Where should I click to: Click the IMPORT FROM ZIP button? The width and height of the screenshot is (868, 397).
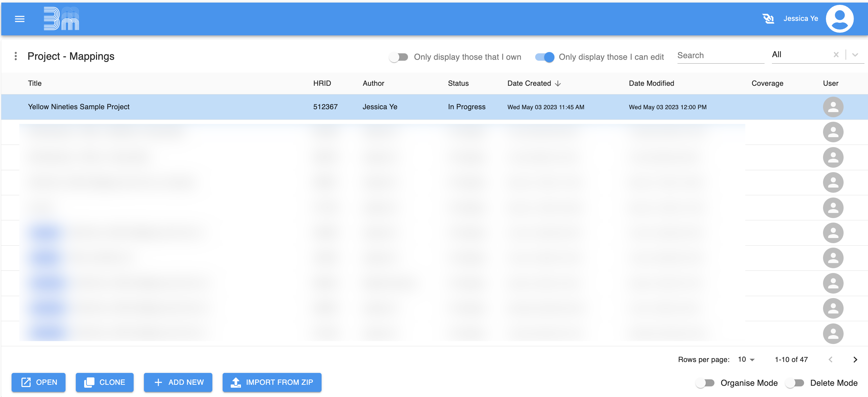click(x=271, y=382)
